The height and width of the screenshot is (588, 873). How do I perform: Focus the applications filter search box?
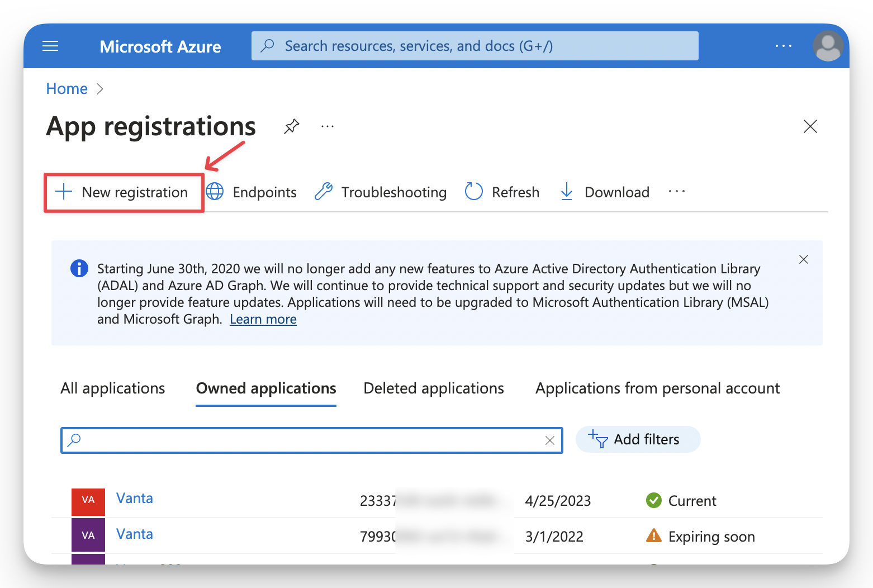point(311,440)
